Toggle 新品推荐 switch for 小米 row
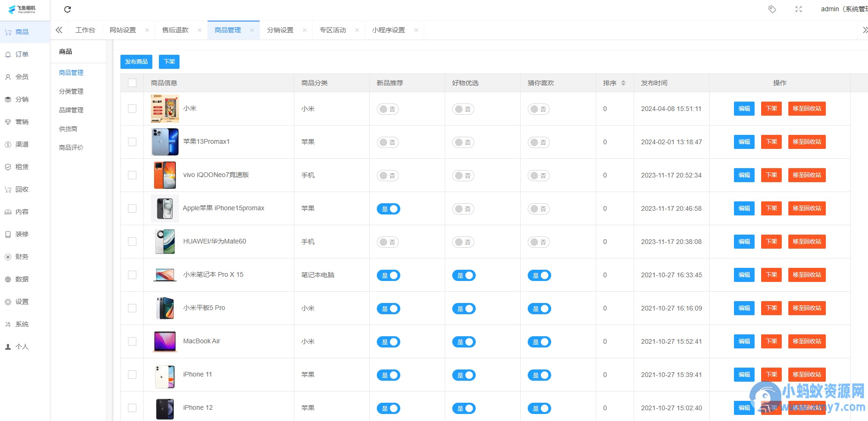Viewport: 868px width, 421px height. 388,109
